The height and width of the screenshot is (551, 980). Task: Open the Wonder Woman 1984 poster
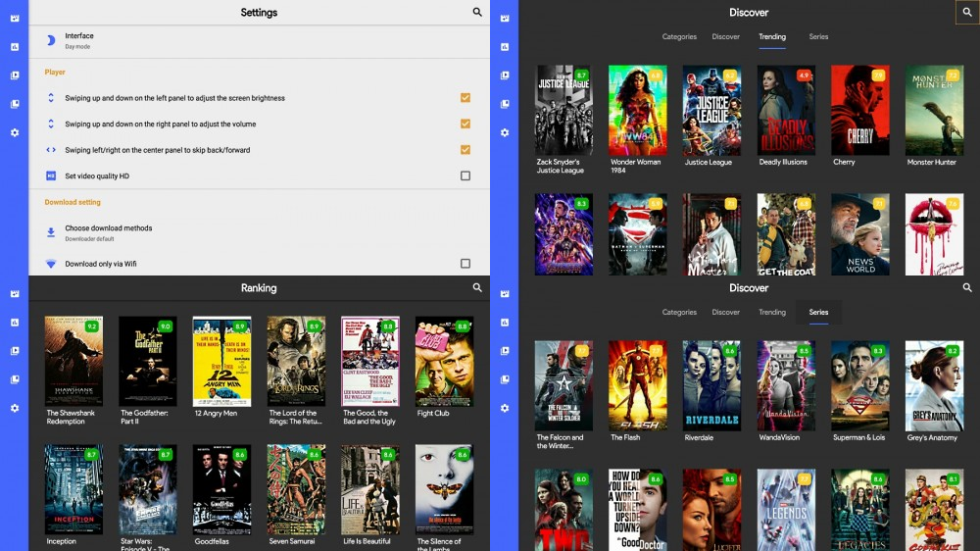[638, 110]
